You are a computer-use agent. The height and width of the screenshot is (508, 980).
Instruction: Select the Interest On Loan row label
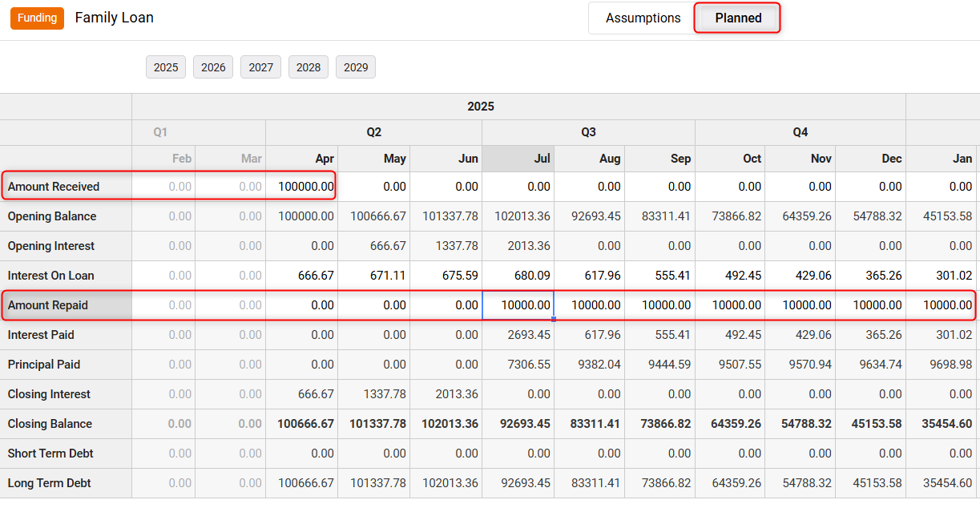coord(66,276)
